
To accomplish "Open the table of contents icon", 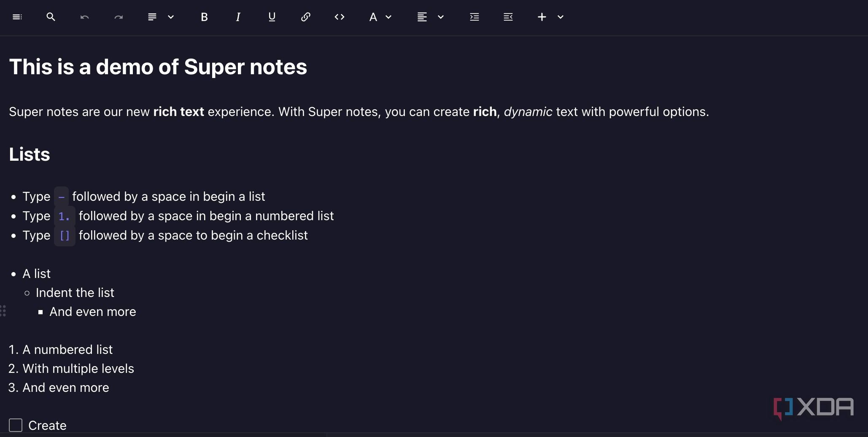I will click(x=17, y=17).
